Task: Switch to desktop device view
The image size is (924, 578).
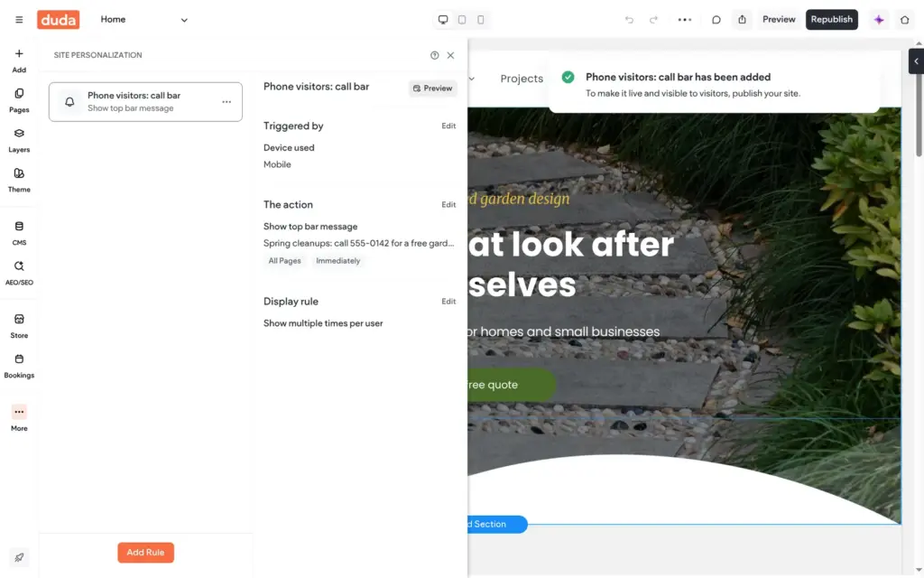Action: point(443,20)
